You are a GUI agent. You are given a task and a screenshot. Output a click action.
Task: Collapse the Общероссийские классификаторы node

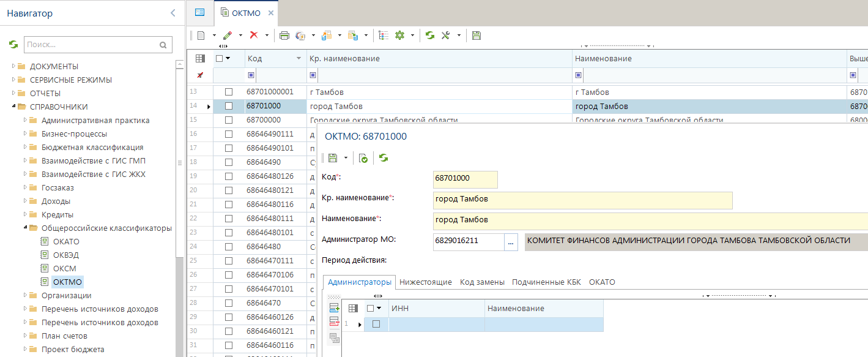point(26,228)
